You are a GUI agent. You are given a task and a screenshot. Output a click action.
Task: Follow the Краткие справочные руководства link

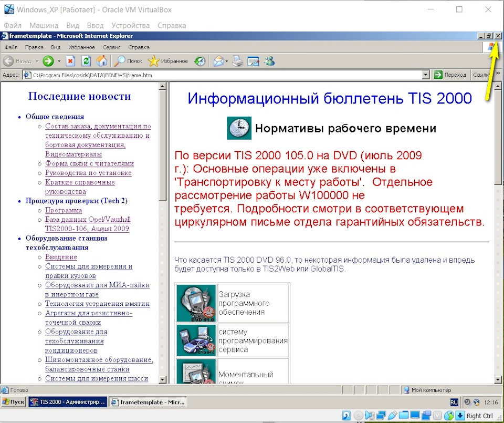80,187
